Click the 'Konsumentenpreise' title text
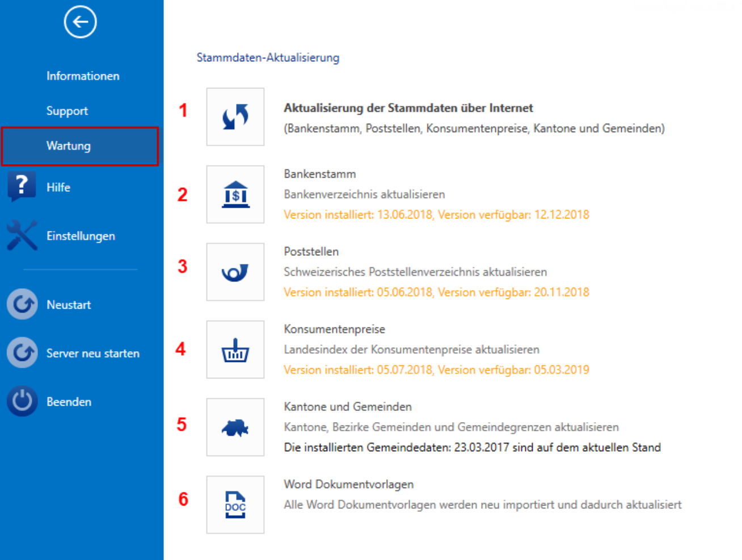This screenshot has height=560, width=742. [x=335, y=329]
